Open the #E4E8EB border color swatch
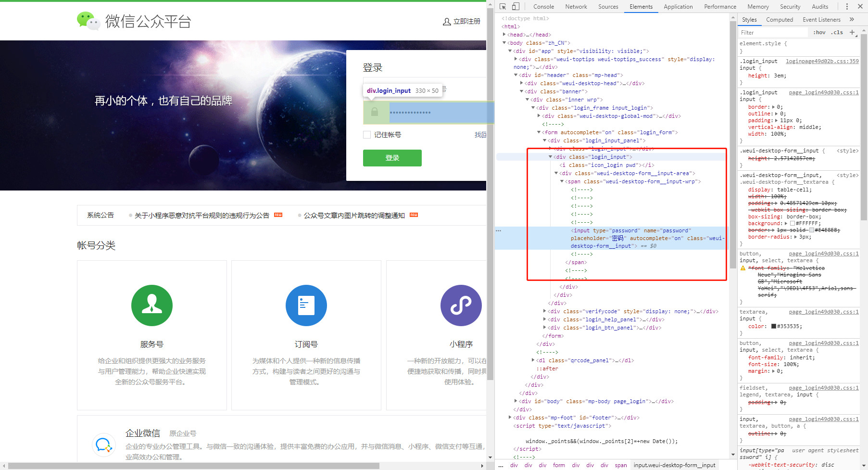This screenshot has height=470, width=868. (x=811, y=230)
